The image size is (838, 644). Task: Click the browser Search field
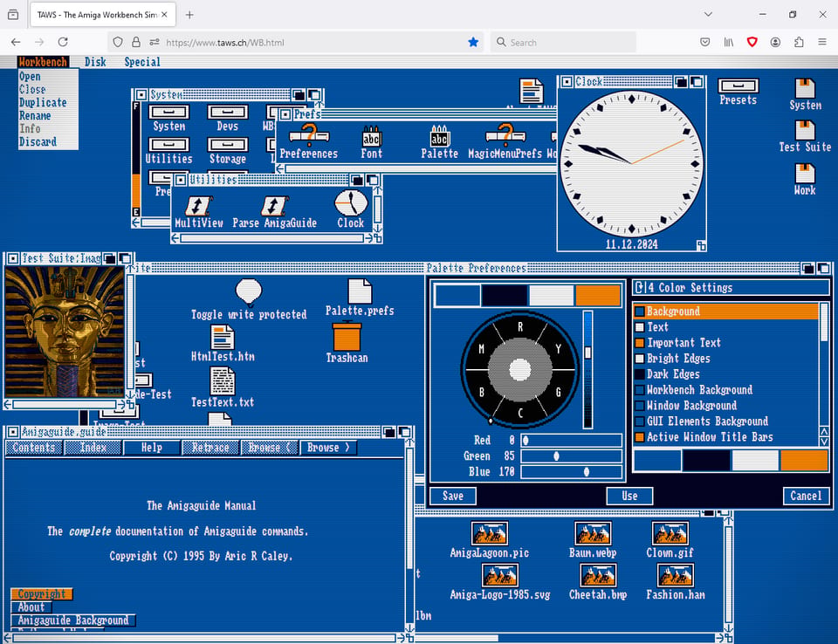[x=563, y=42]
